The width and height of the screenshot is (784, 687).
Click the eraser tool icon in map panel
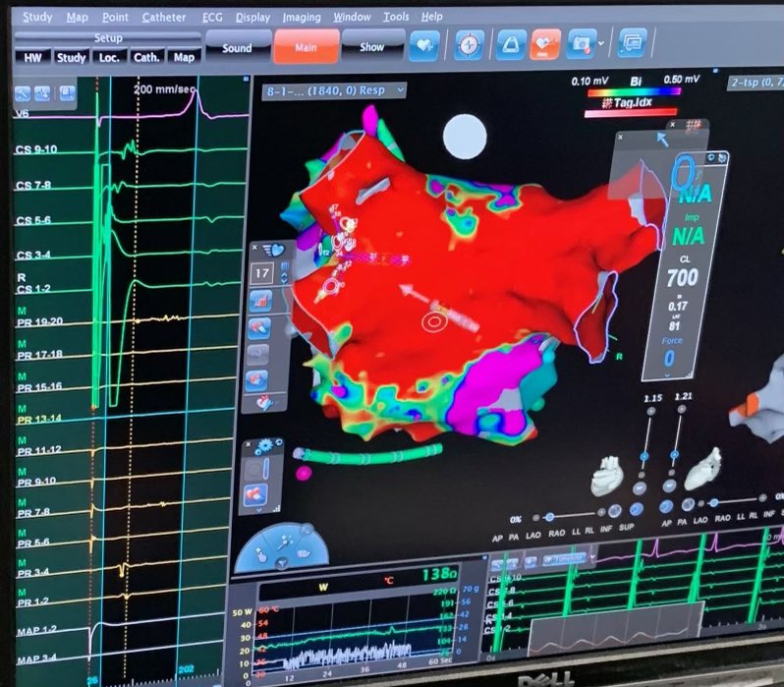[x=259, y=327]
